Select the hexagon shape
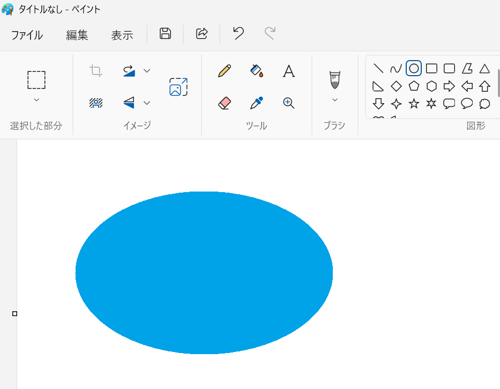Image resolution: width=500 pixels, height=389 pixels. click(x=432, y=86)
